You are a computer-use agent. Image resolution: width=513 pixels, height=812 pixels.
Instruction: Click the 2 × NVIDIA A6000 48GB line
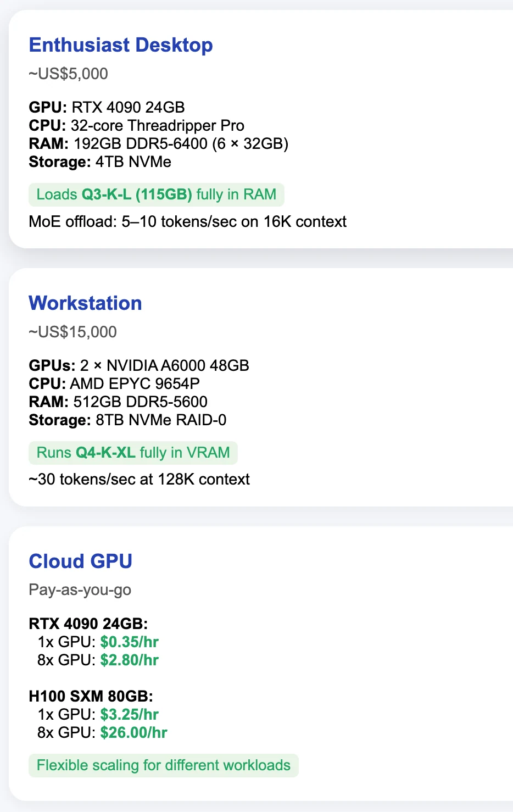pyautogui.click(x=139, y=365)
